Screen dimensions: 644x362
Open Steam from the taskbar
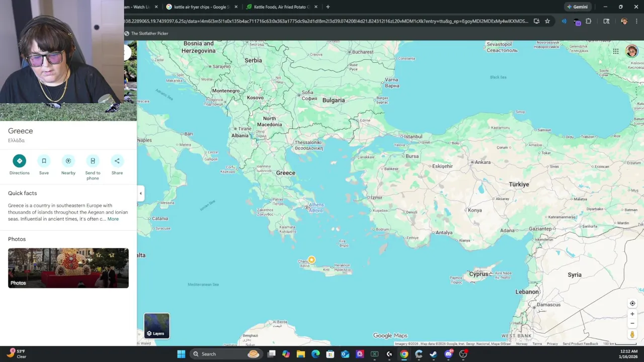433,354
